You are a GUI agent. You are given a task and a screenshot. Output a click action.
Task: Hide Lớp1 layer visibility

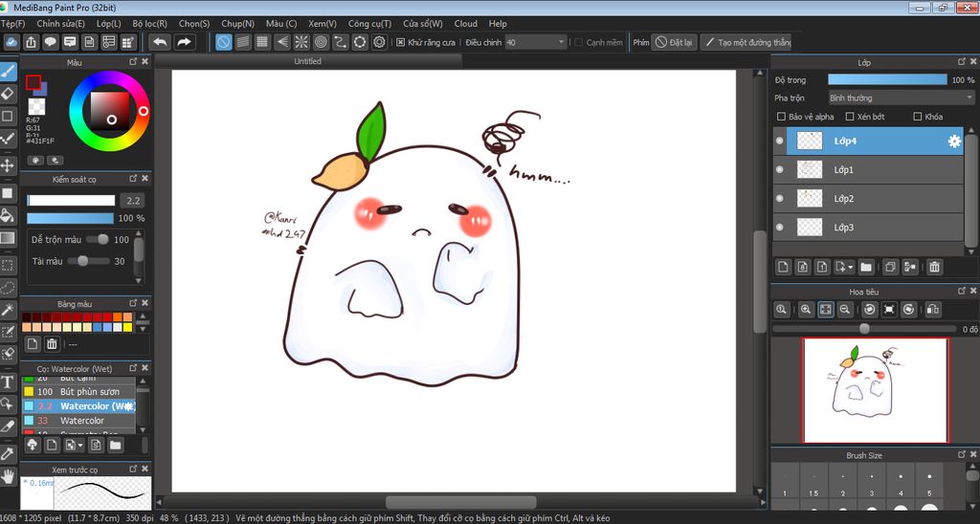[x=779, y=170]
